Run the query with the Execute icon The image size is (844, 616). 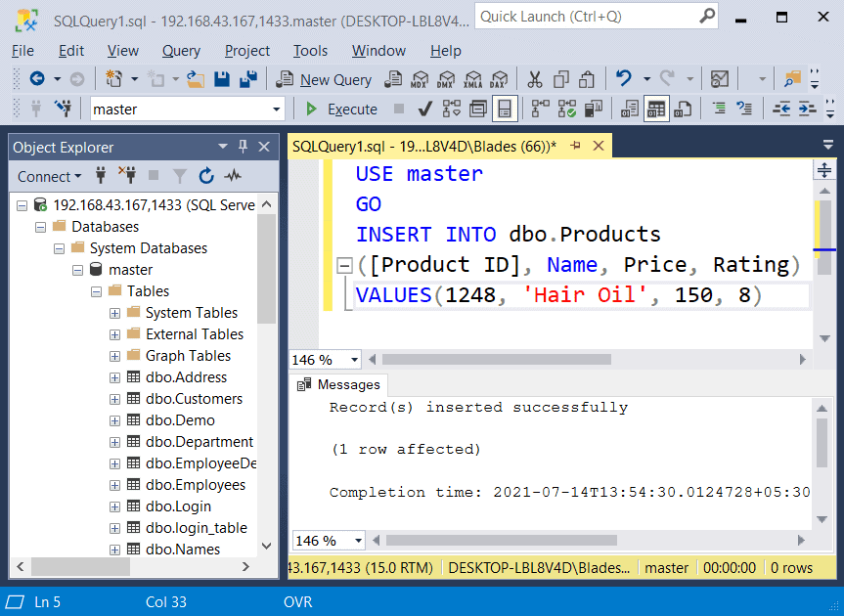tap(311, 109)
